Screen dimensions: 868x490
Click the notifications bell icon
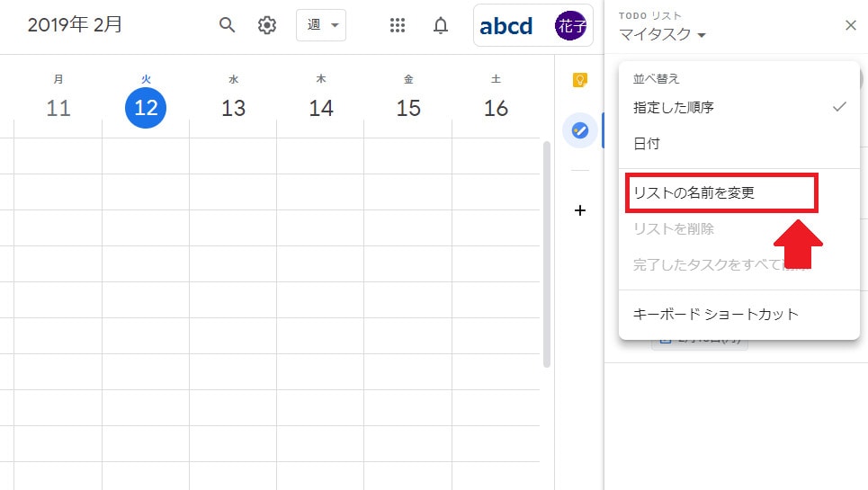point(441,25)
